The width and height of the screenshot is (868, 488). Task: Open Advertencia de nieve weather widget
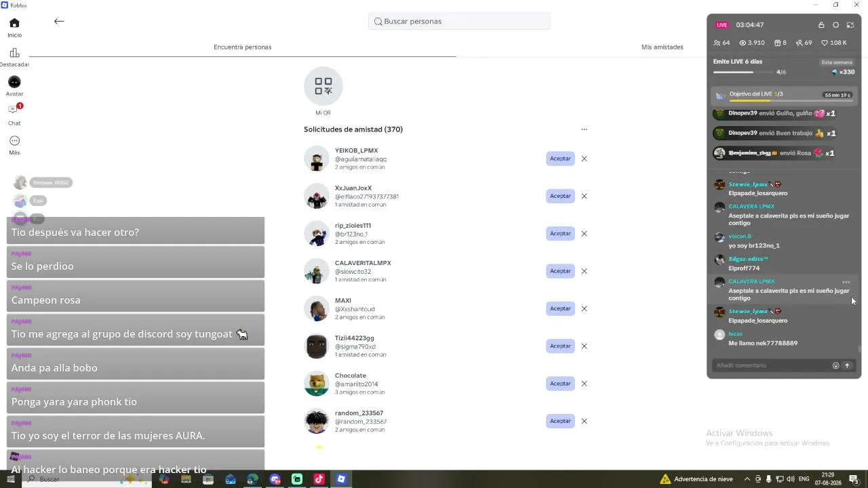[x=696, y=479]
